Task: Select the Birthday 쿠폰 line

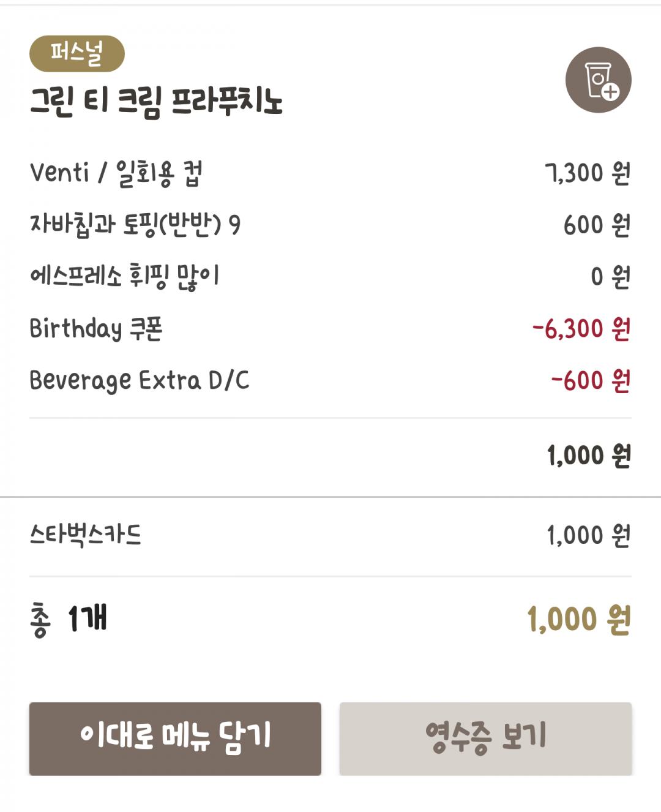Action: pyautogui.click(x=95, y=329)
